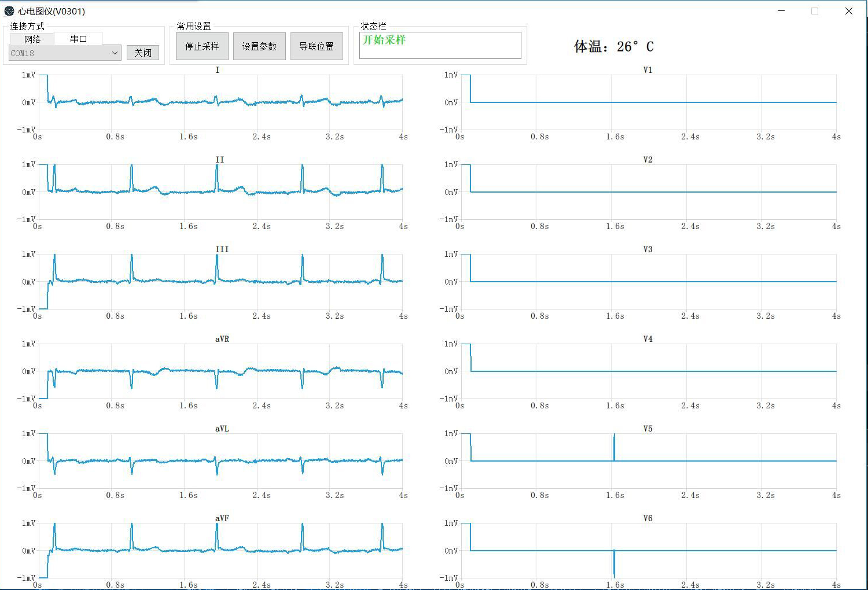Click the aVR waveform chart
Screen dimensions: 868x590
point(217,371)
